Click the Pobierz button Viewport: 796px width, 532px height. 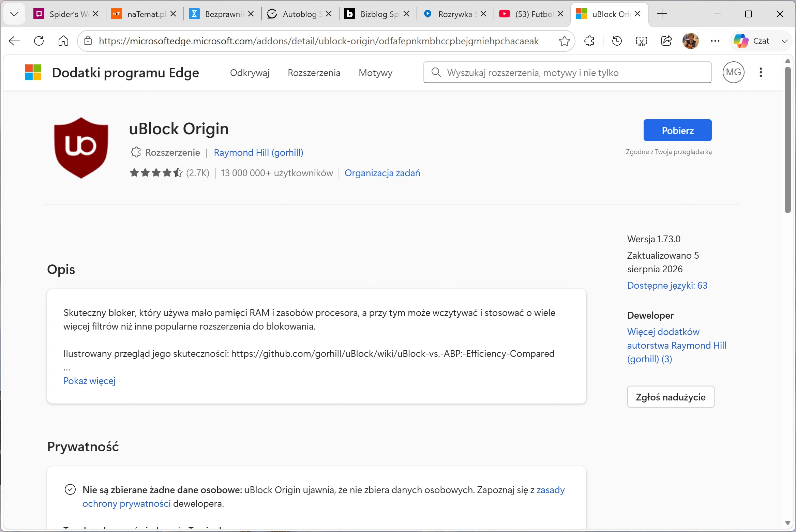click(x=677, y=130)
